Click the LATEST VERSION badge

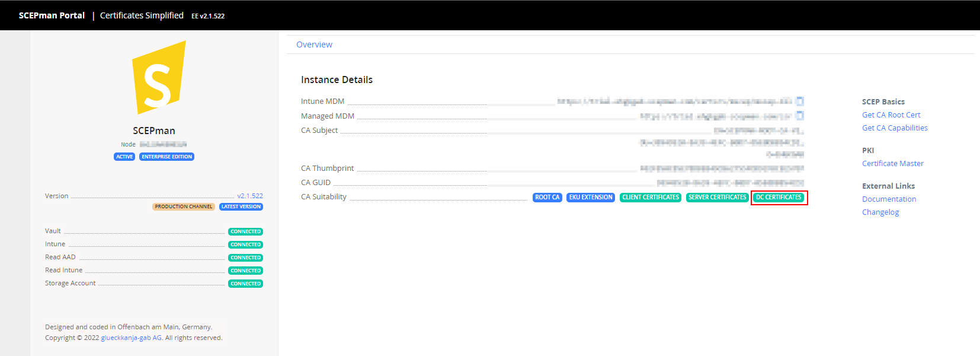[x=241, y=206]
